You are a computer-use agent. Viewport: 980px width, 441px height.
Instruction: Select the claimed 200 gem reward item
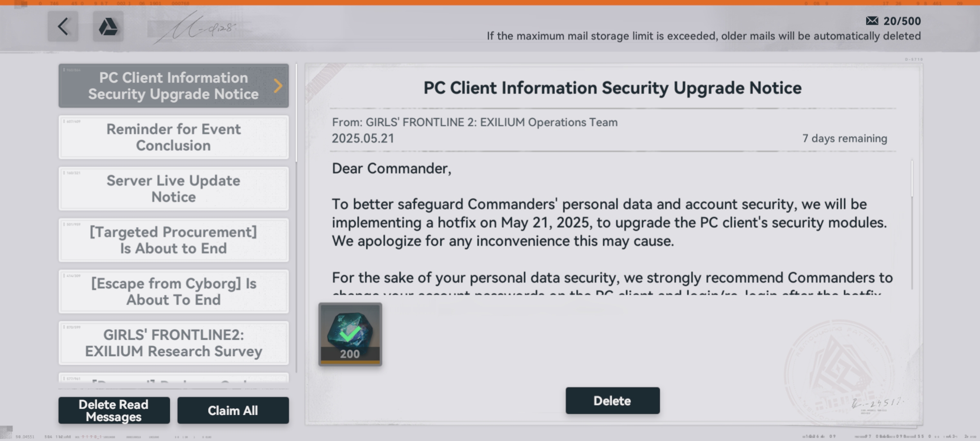tap(350, 334)
